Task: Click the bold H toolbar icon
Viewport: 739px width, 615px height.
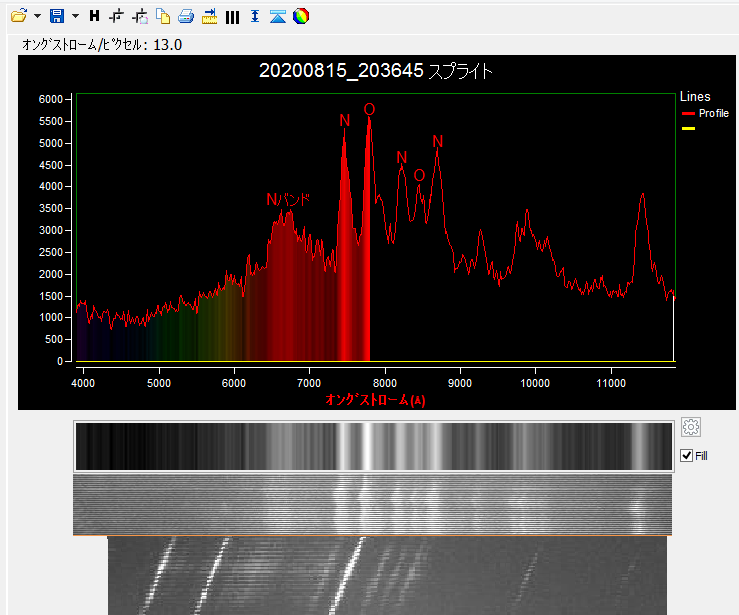Action: click(x=94, y=16)
